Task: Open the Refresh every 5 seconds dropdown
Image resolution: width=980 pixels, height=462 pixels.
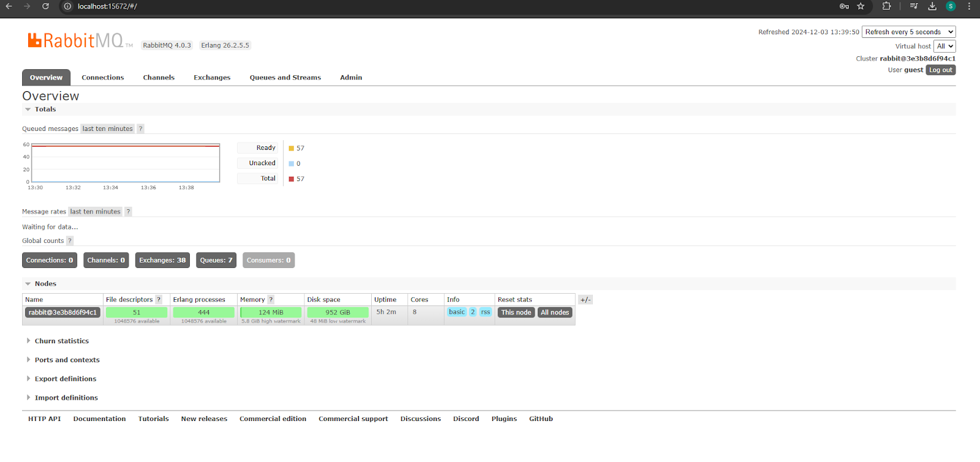Action: click(x=908, y=32)
